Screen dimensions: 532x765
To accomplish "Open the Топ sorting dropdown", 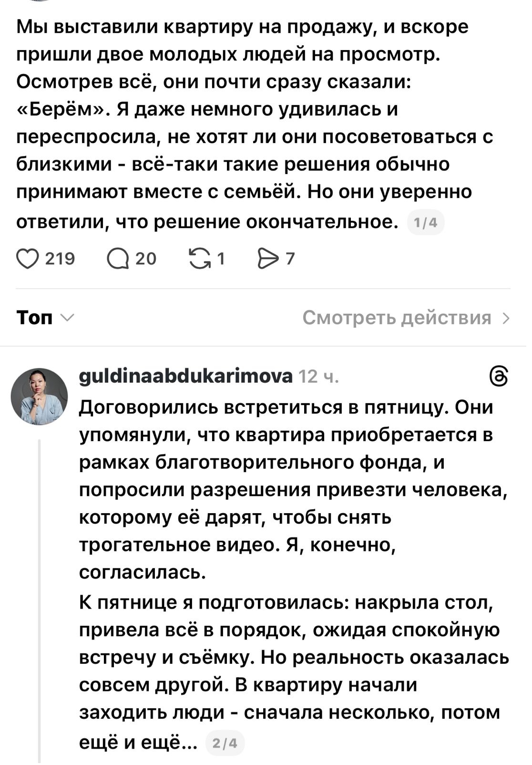I will point(34,318).
